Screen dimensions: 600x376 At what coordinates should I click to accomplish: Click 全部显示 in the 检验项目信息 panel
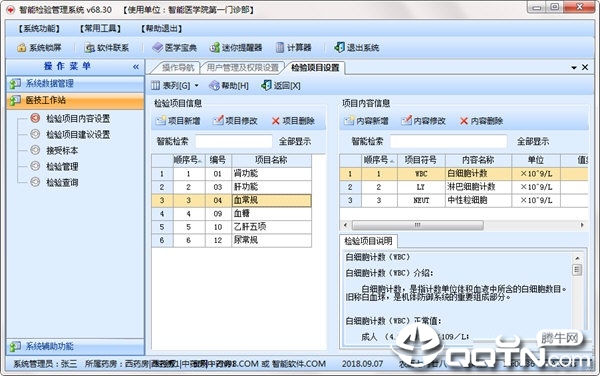point(295,142)
